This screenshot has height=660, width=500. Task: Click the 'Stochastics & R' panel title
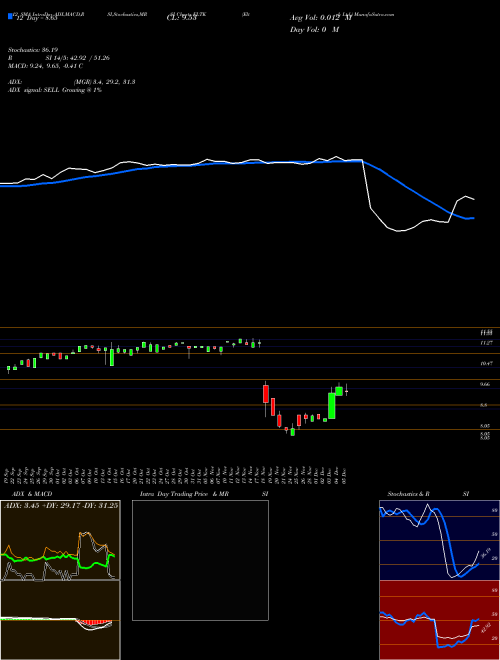point(409,494)
